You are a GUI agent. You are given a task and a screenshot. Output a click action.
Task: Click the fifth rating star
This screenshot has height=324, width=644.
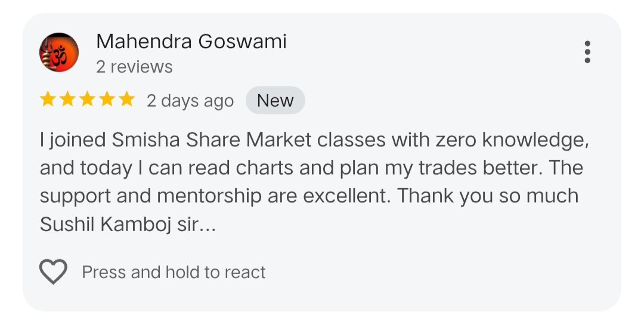[x=126, y=100]
